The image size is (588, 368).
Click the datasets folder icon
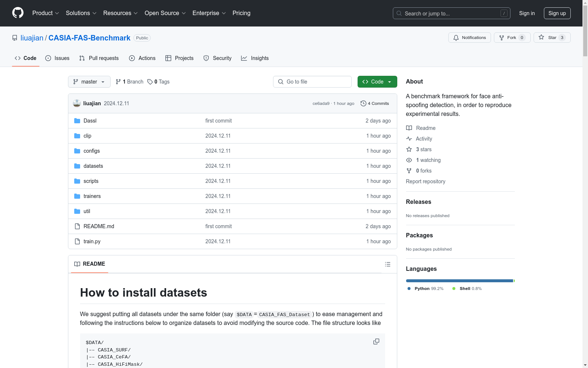(x=77, y=166)
